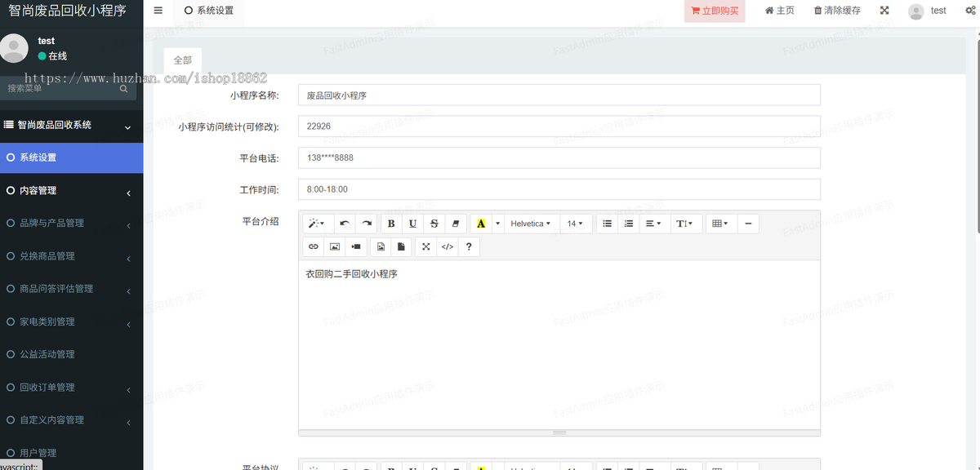The image size is (980, 470).
Task: Click the select-file document icon
Action: 402,246
